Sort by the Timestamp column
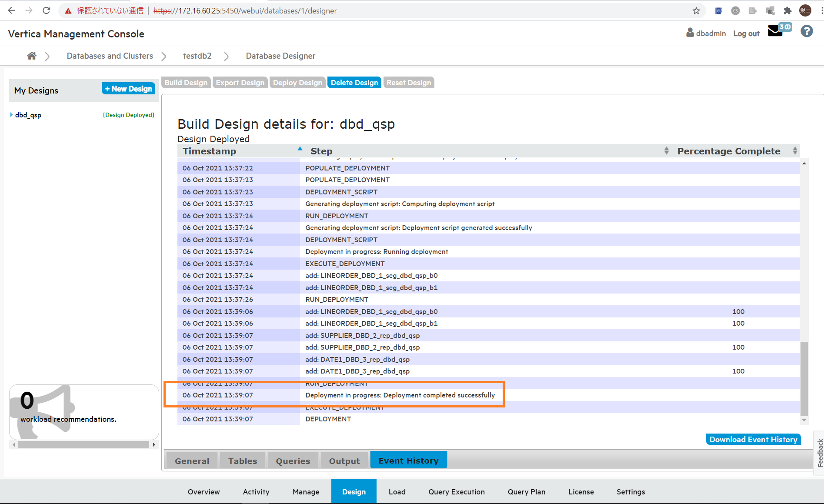The height and width of the screenshot is (504, 824). [x=238, y=151]
